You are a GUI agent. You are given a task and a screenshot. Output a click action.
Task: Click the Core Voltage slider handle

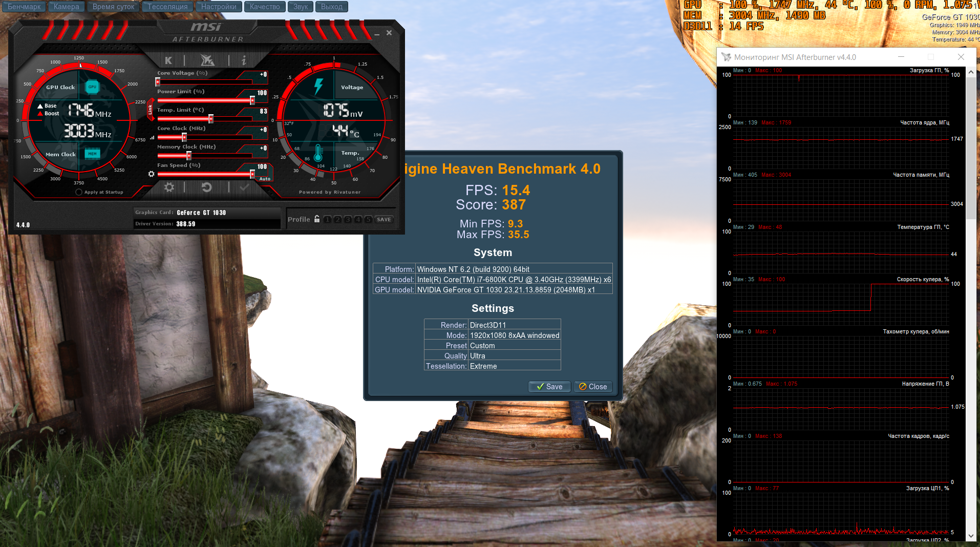158,82
